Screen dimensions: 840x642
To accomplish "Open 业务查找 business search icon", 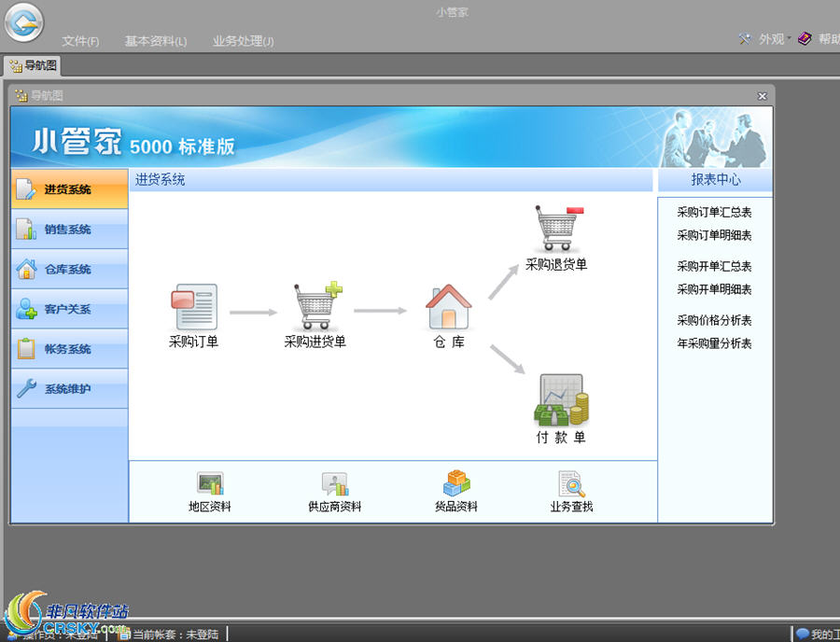I will point(571,484).
